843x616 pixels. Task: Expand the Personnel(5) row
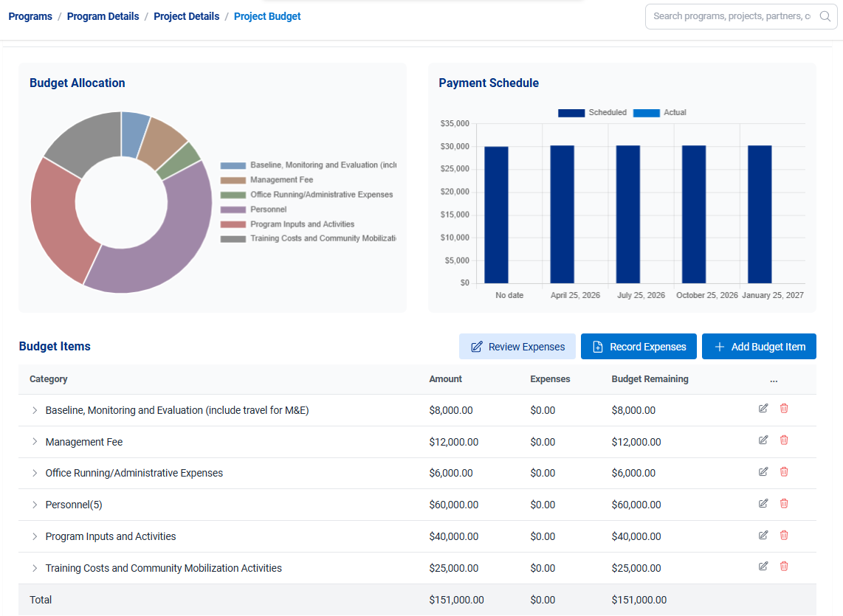(35, 505)
